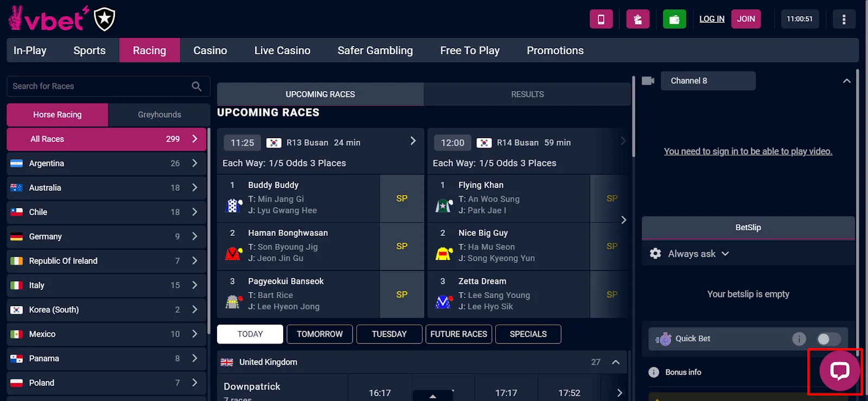
Task: Open the three-dot header menu
Action: click(844, 19)
